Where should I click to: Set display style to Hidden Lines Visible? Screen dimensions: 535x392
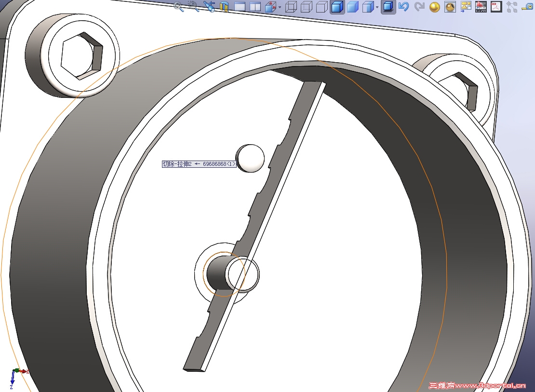click(307, 7)
